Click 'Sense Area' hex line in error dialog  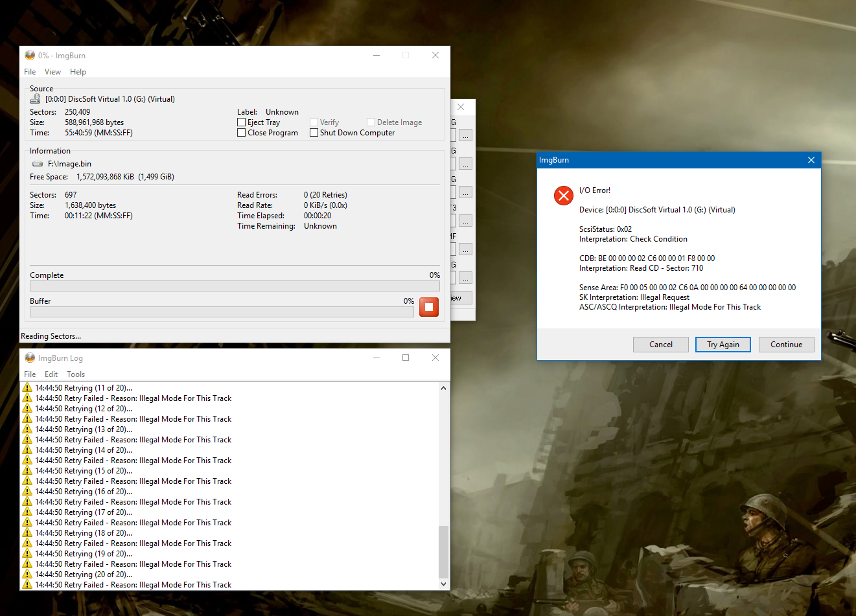[688, 288]
